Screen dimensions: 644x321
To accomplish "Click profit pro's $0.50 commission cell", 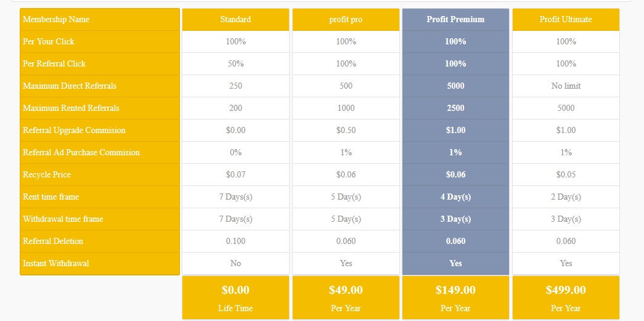I will click(346, 130).
